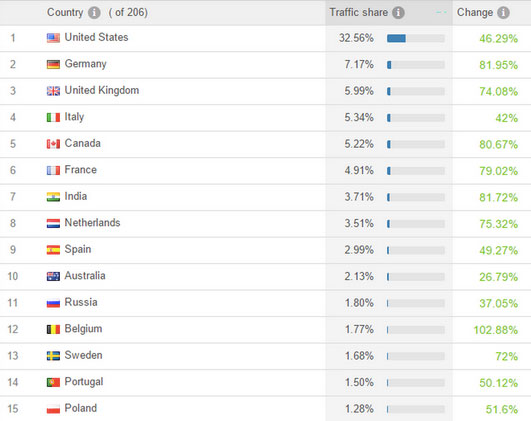Click the info icon next to Change
The width and height of the screenshot is (531, 421).
click(503, 13)
